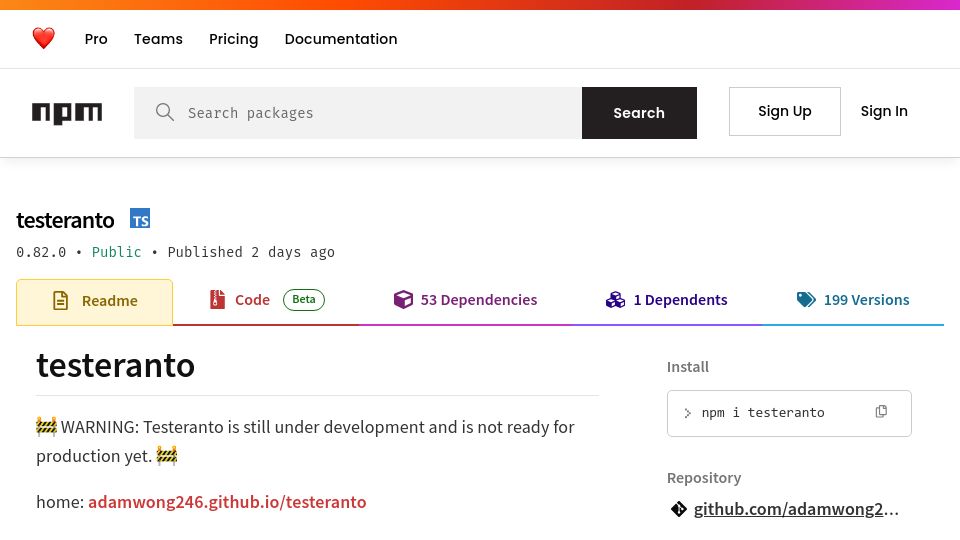Open the 199 Versions tab
The image size is (960, 540).
[853, 300]
